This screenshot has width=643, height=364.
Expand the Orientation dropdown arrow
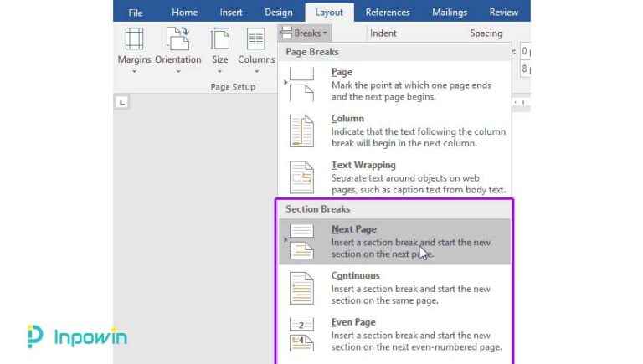pos(177,72)
